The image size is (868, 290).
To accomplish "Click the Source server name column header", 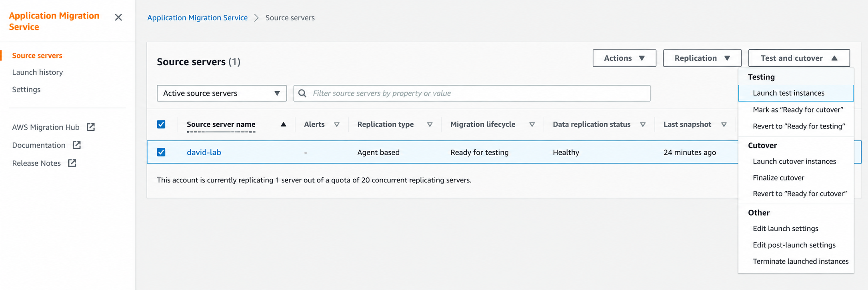I will (x=221, y=124).
